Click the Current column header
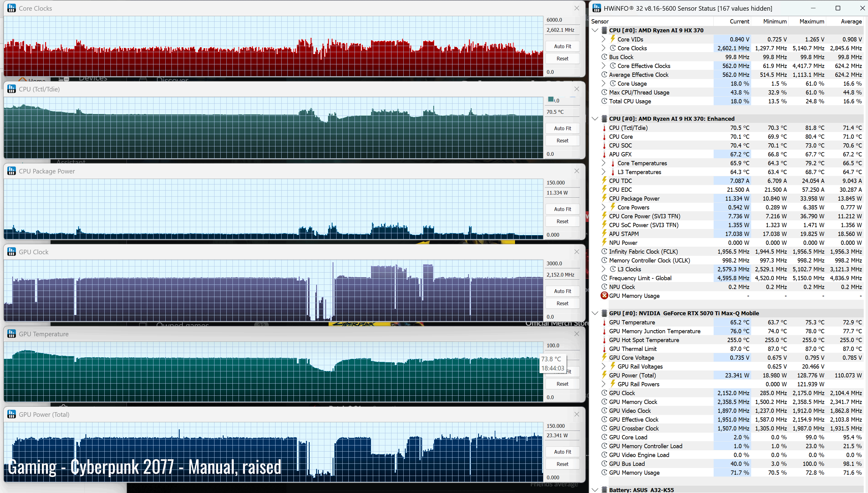 click(x=732, y=21)
